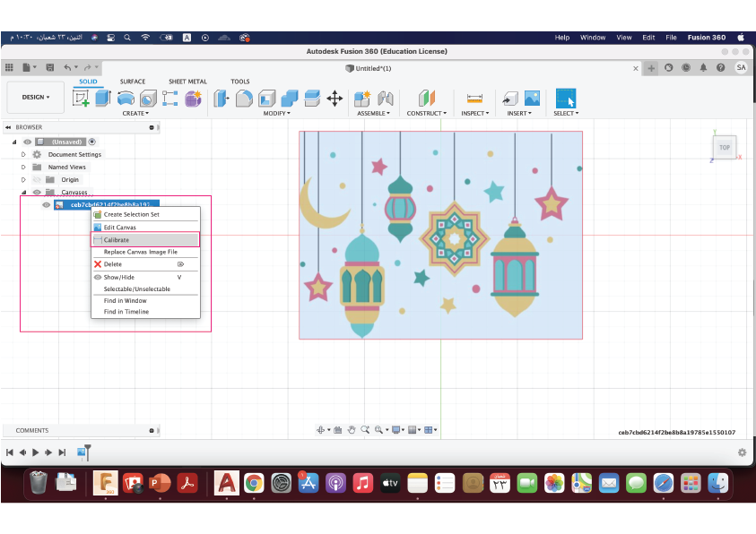Viewport: 756px width, 534px height.
Task: Select the Insert Derive tool
Action: point(509,99)
